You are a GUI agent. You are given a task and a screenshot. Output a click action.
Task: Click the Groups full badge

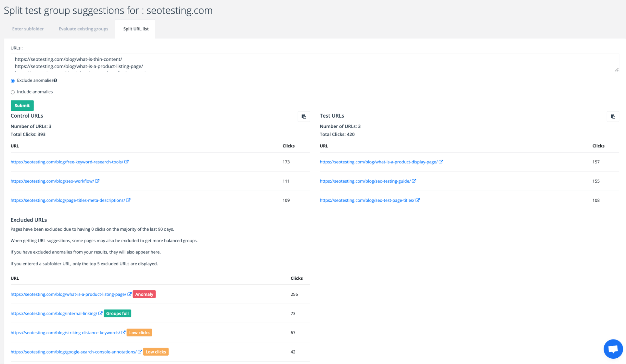117,313
